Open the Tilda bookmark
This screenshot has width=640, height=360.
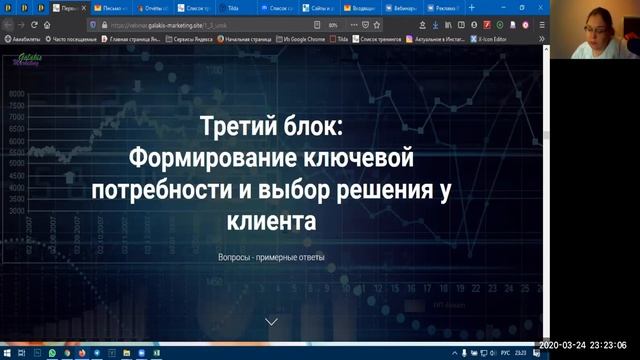point(339,39)
